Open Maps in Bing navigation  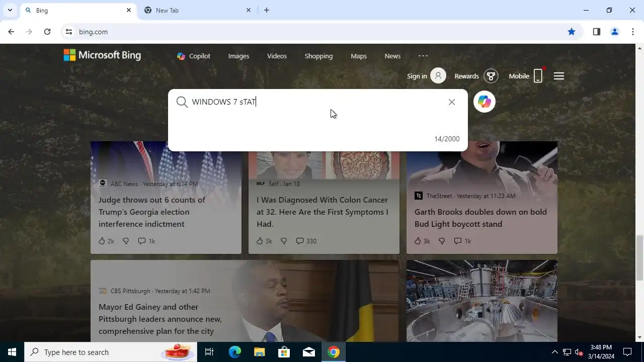point(359,56)
